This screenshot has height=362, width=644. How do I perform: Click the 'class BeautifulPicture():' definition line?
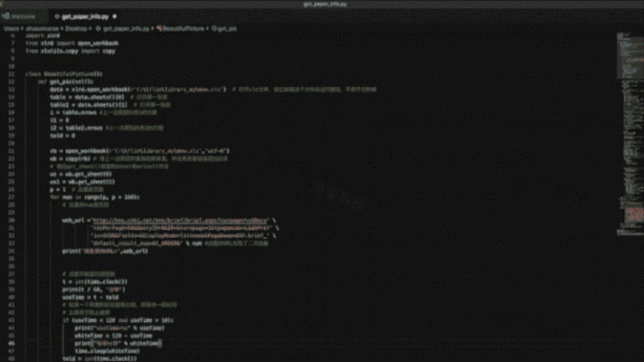pyautogui.click(x=64, y=74)
